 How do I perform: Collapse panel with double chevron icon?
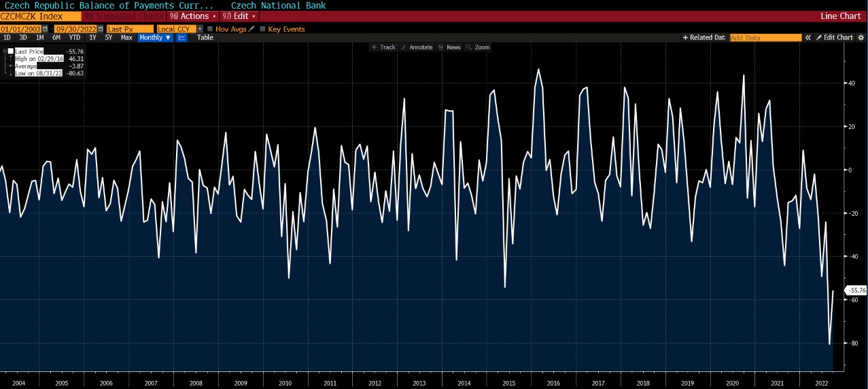(808, 38)
